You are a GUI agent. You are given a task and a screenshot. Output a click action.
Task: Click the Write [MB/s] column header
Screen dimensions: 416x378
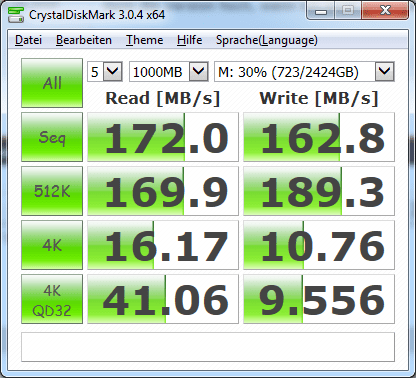319,98
